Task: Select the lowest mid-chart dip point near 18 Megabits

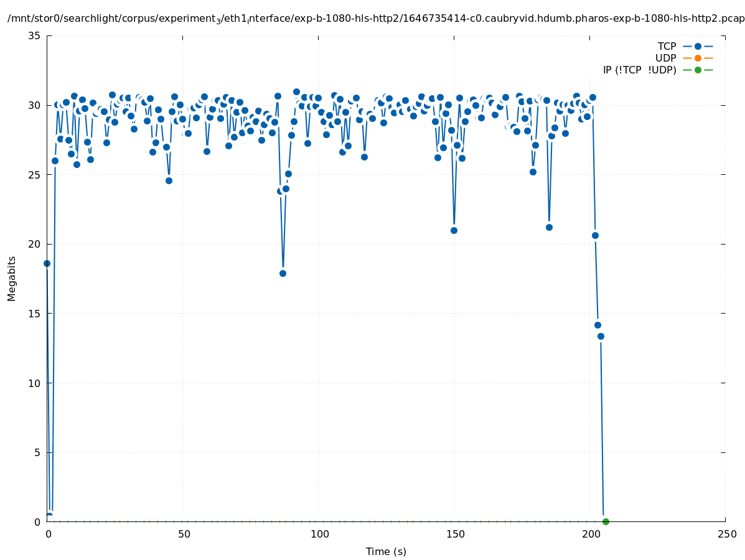Action: (283, 273)
